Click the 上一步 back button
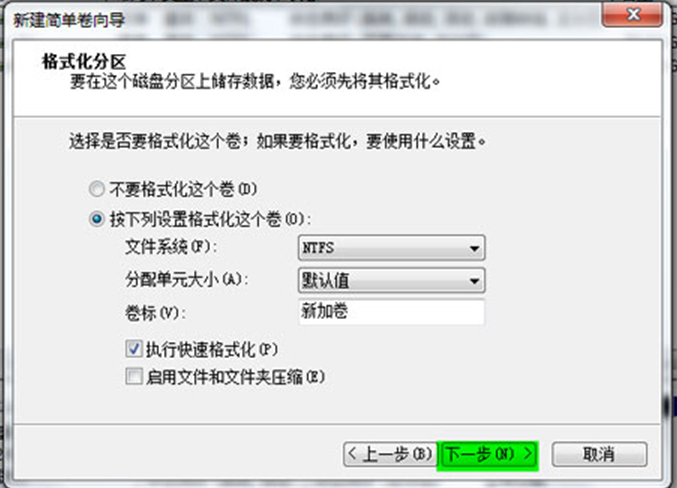This screenshot has width=677, height=488. pos(388,454)
